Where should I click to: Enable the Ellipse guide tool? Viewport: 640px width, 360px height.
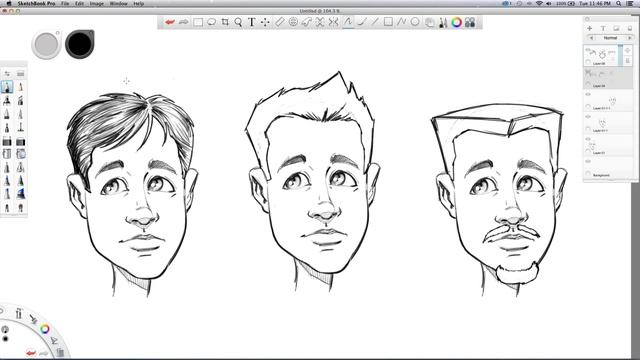tap(293, 22)
